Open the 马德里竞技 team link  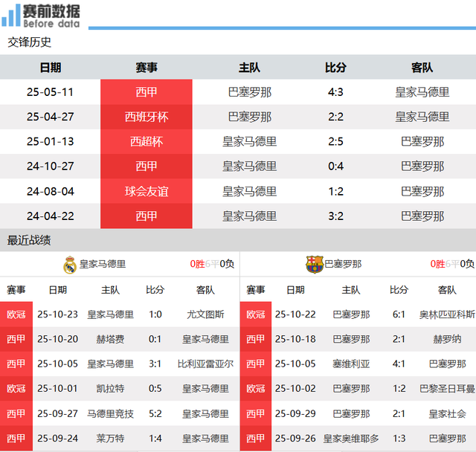click(x=111, y=413)
